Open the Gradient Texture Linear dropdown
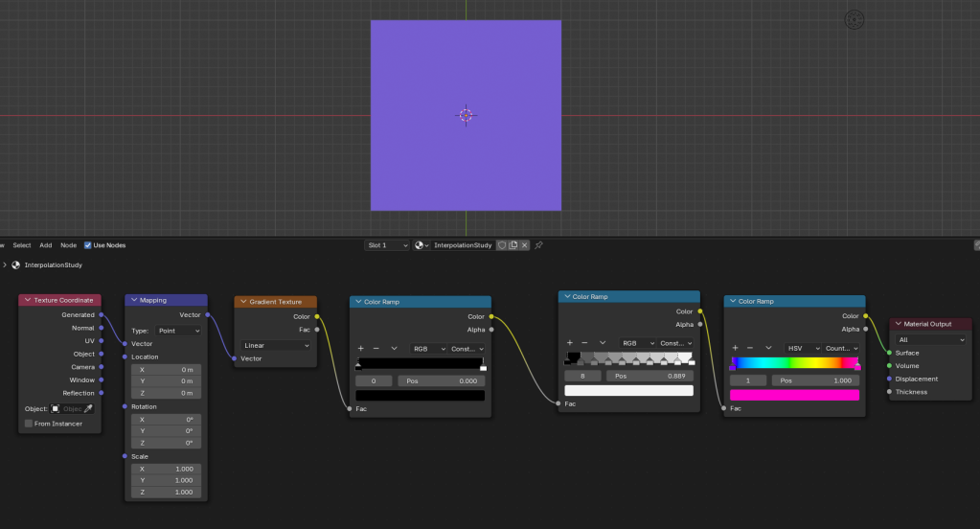This screenshot has height=529, width=980. [x=276, y=345]
